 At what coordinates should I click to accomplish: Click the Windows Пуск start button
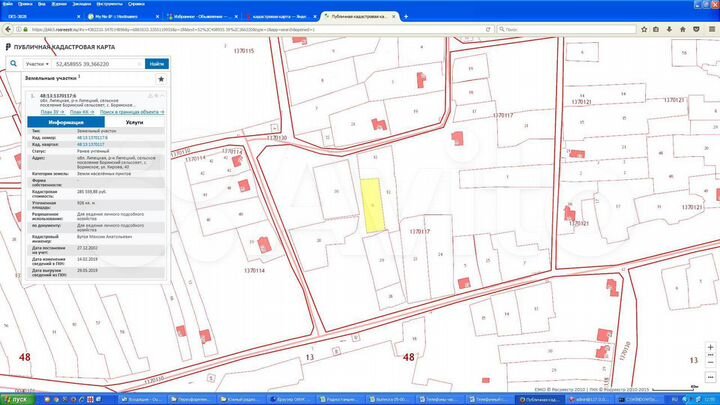click(x=17, y=399)
